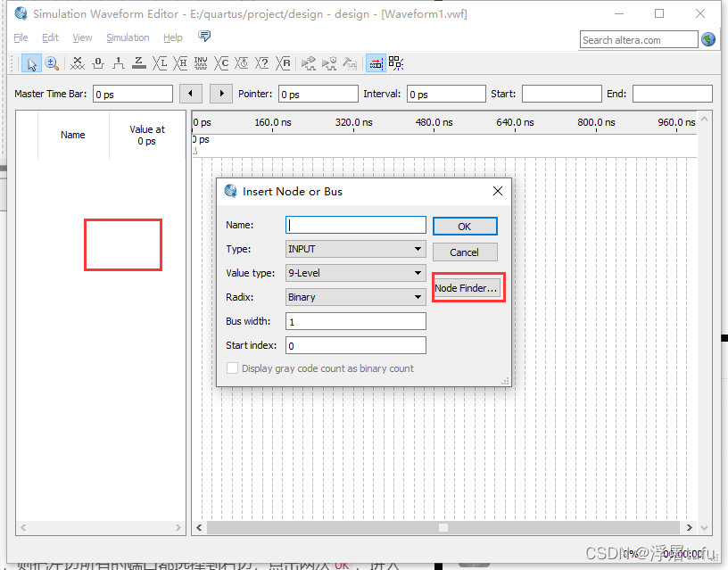Click the waveform horizontal scrollbar thumb
The width and height of the screenshot is (728, 570).
443,528
